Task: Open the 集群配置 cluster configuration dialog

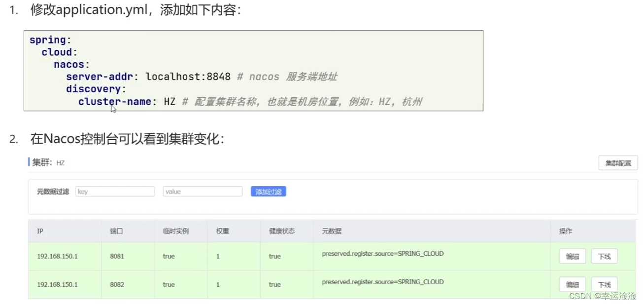Action: tap(618, 162)
